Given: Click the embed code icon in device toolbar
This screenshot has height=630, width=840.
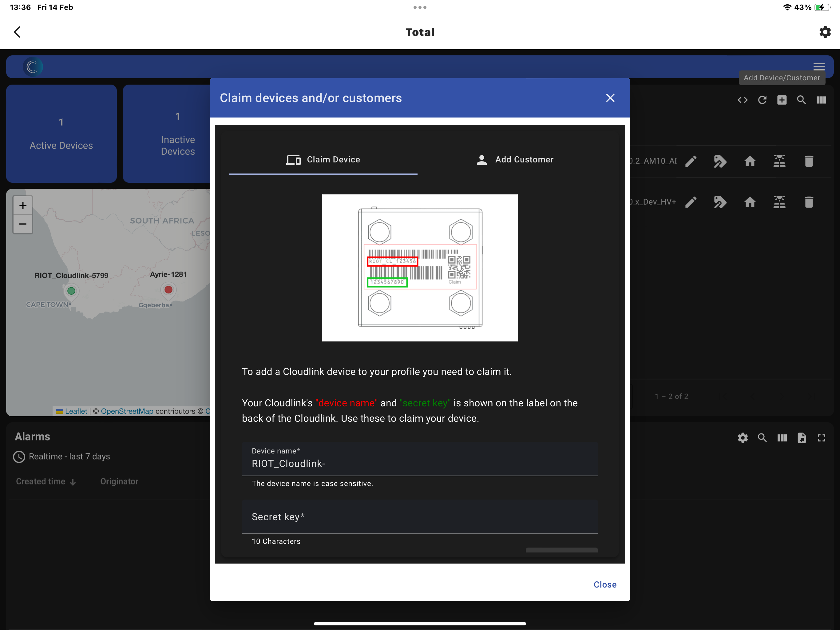Looking at the screenshot, I should coord(743,100).
